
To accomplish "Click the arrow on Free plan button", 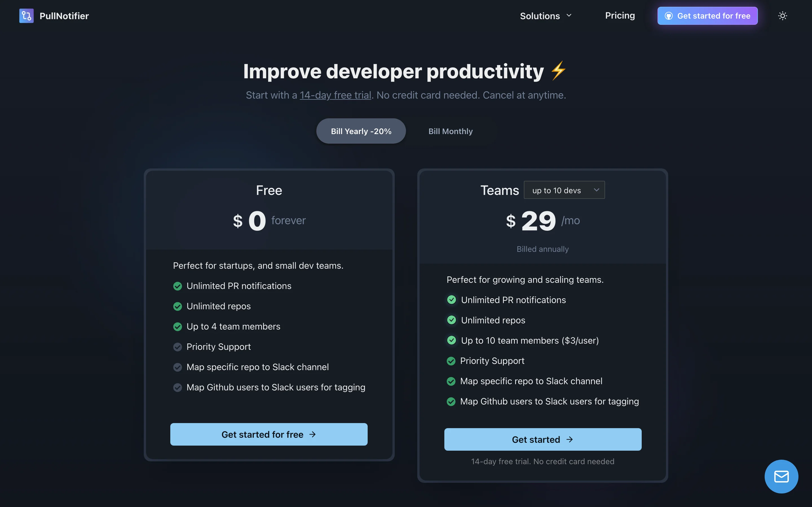I will point(312,434).
